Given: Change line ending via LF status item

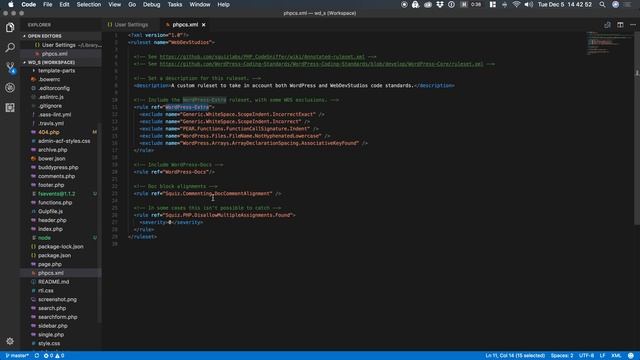Looking at the screenshot, I should click(x=602, y=356).
